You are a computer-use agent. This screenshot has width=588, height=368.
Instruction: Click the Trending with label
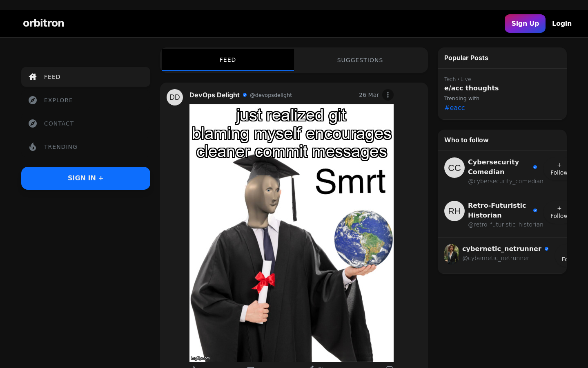(462, 99)
